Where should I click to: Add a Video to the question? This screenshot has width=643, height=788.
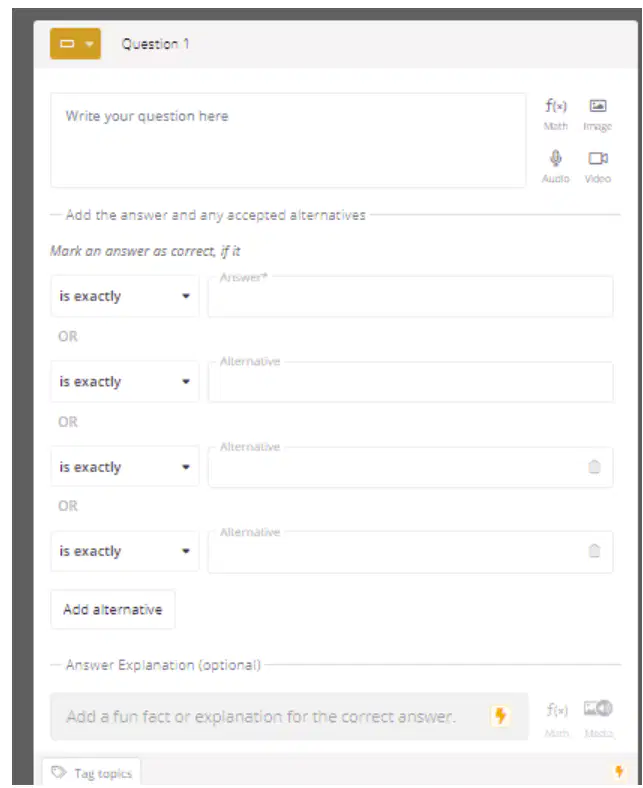coord(598,167)
